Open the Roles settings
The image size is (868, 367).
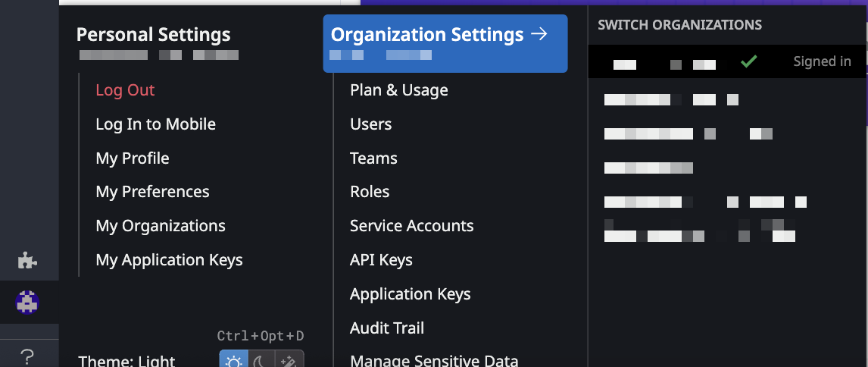(x=370, y=192)
